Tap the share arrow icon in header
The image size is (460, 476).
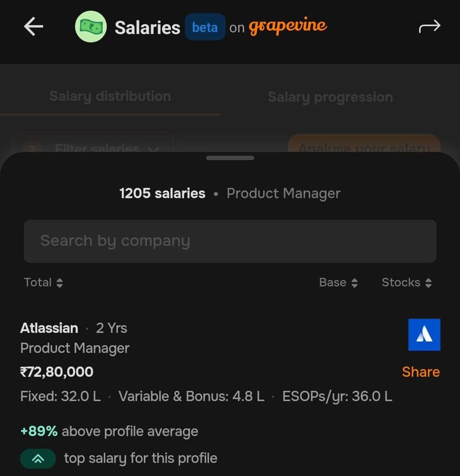(429, 27)
